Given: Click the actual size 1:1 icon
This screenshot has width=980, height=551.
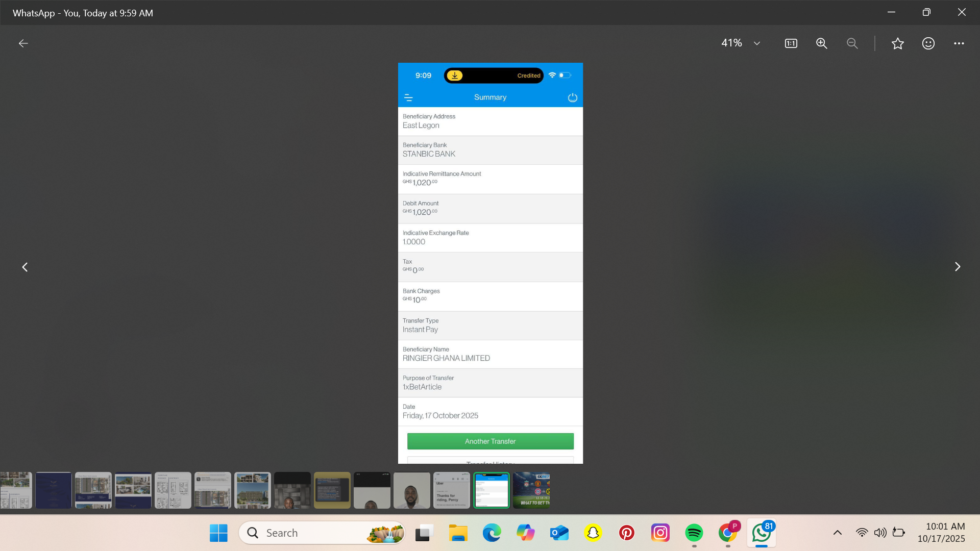Looking at the screenshot, I should 791,43.
